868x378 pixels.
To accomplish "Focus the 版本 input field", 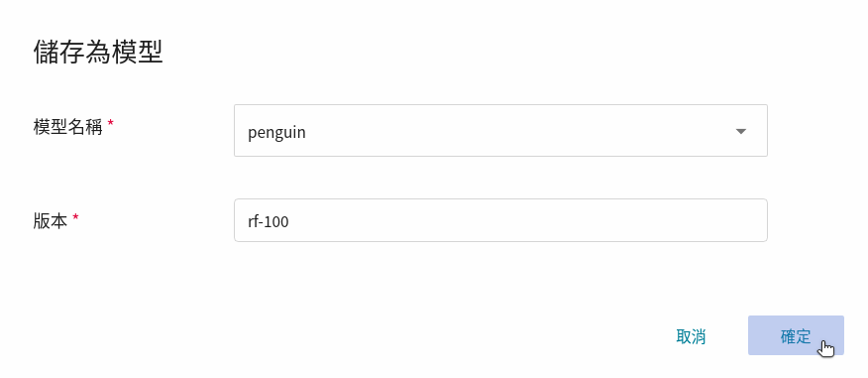I will pos(500,220).
